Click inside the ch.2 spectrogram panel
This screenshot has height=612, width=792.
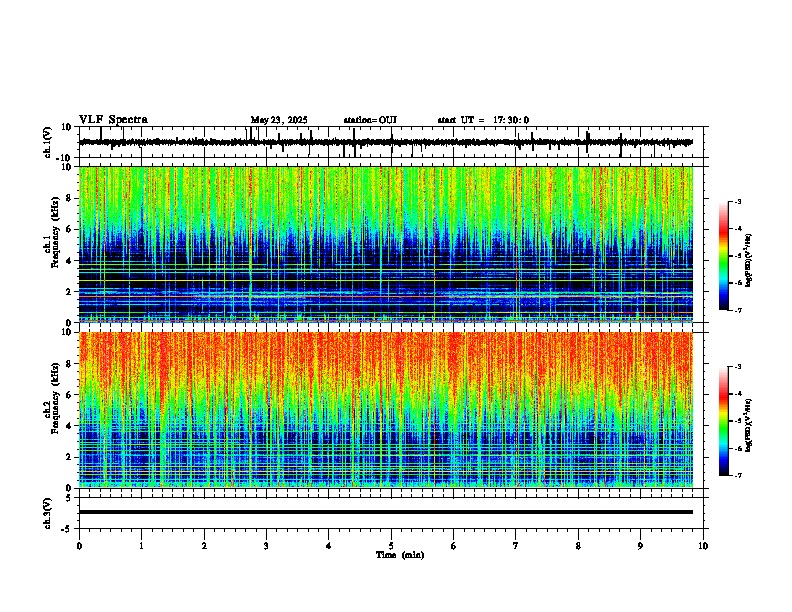tap(386, 410)
